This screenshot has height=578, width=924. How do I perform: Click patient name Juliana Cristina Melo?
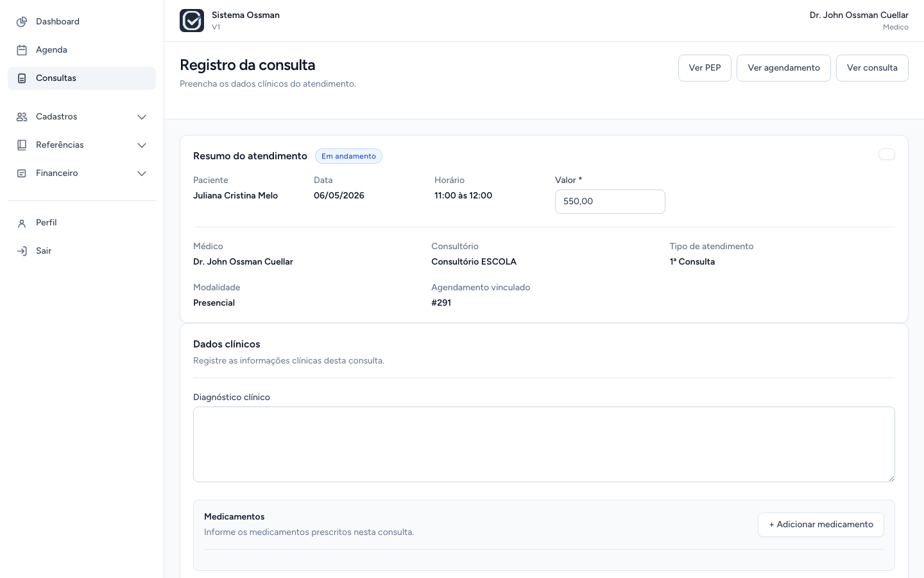pyautogui.click(x=235, y=196)
